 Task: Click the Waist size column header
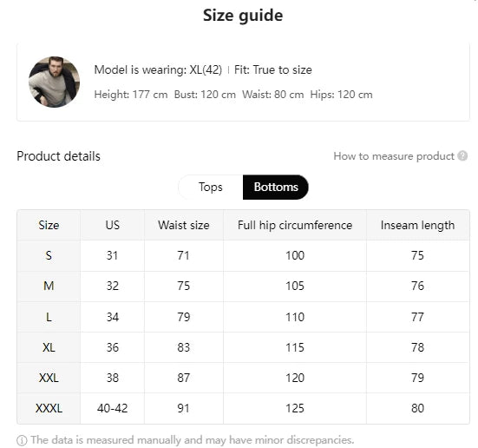[184, 225]
